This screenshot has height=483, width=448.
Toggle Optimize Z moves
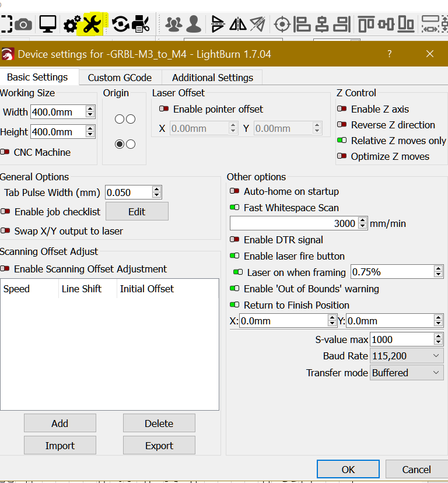(342, 156)
